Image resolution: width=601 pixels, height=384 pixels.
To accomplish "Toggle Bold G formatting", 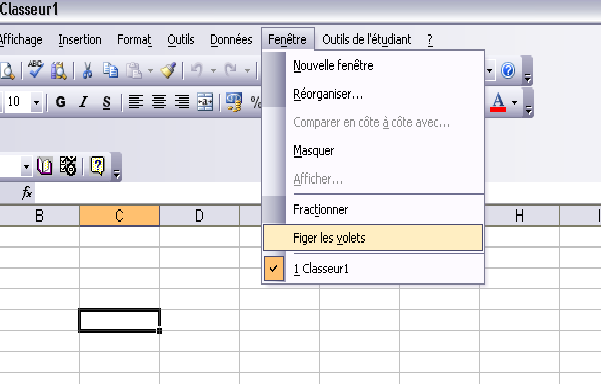I will click(60, 102).
